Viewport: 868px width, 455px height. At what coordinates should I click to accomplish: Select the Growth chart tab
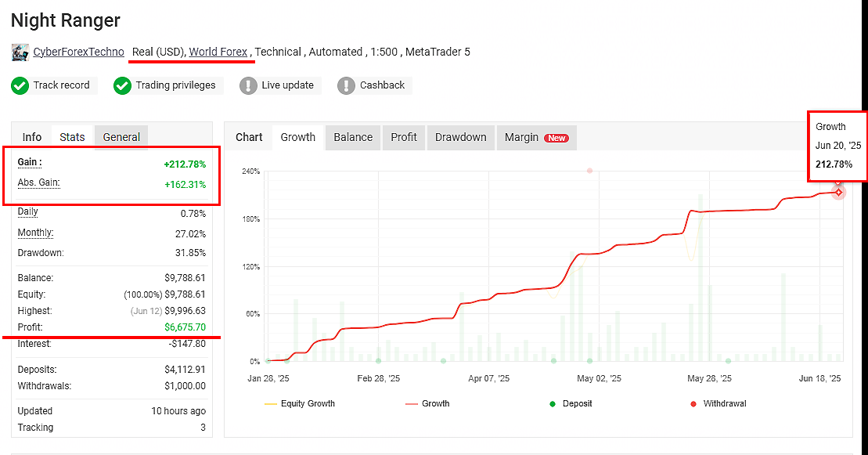click(298, 137)
